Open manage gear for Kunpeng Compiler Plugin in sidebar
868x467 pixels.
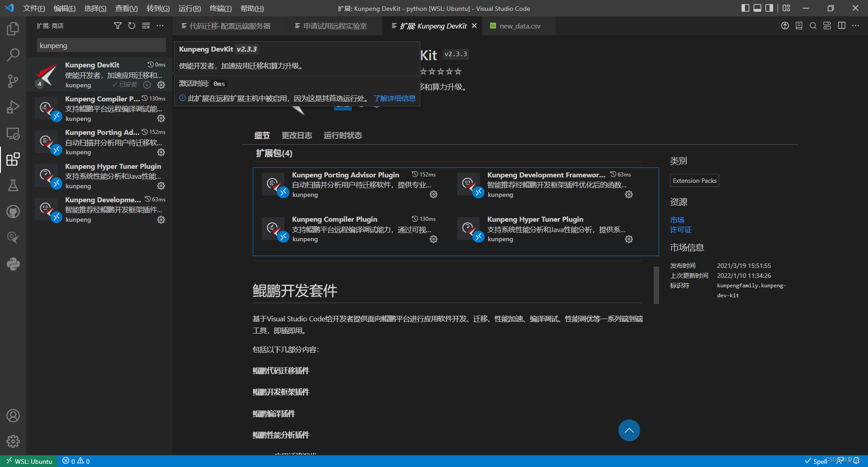tap(161, 119)
